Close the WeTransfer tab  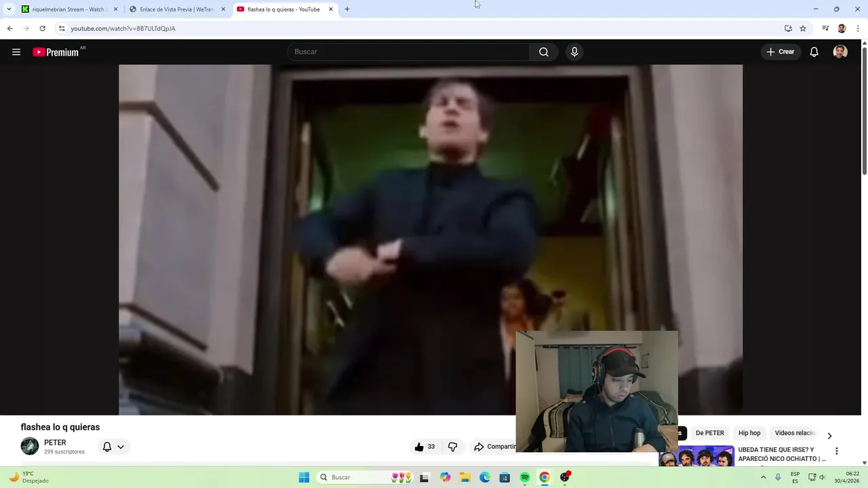click(x=223, y=9)
